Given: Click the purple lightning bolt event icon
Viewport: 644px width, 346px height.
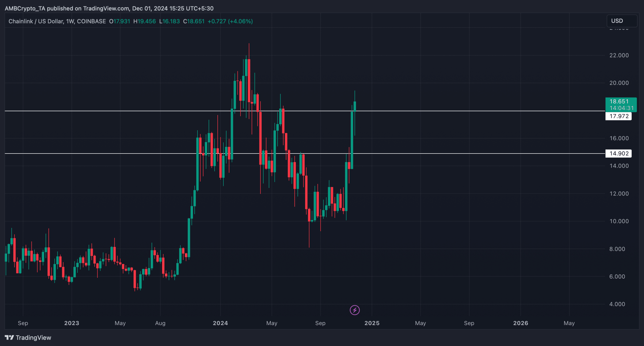Looking at the screenshot, I should 355,310.
